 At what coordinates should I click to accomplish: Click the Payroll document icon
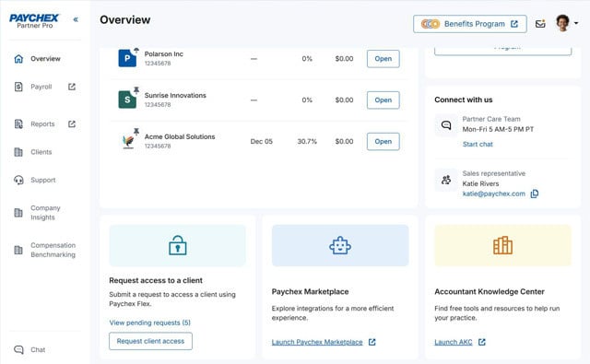pyautogui.click(x=18, y=87)
